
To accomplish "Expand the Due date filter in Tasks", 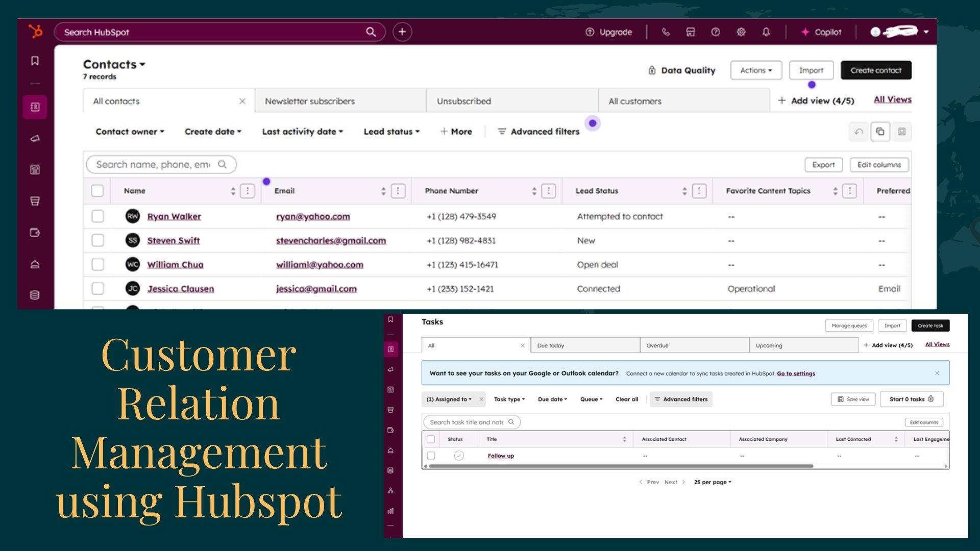I will point(552,399).
